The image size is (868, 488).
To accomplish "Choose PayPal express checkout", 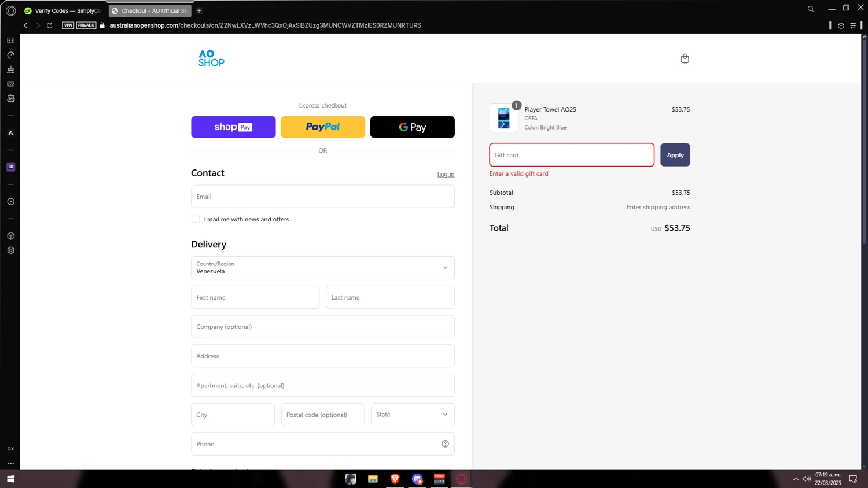I will point(323,127).
